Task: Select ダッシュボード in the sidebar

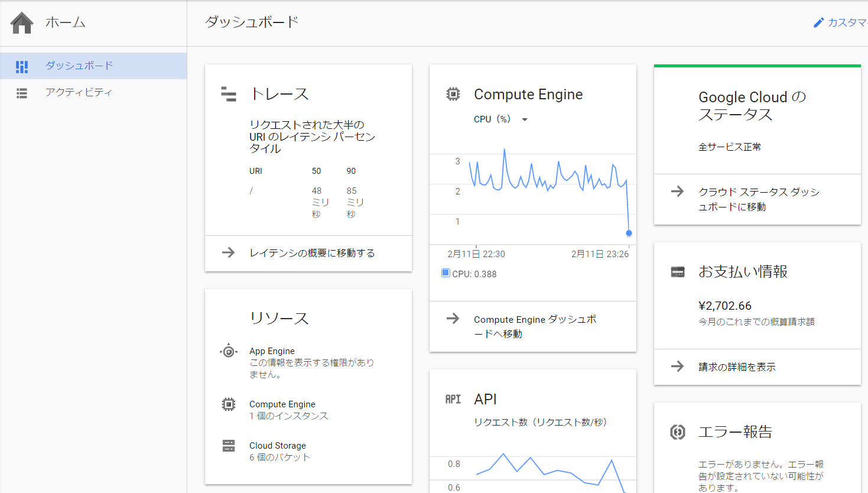Action: (93, 66)
